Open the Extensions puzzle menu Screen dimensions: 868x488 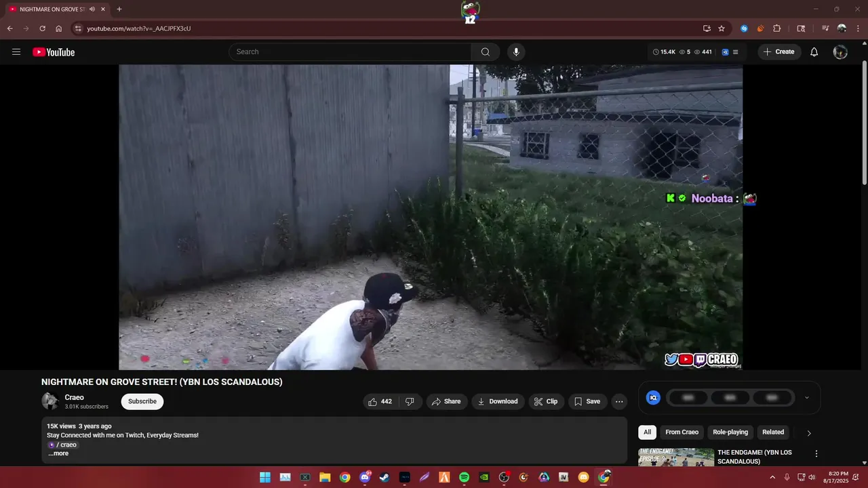[777, 28]
